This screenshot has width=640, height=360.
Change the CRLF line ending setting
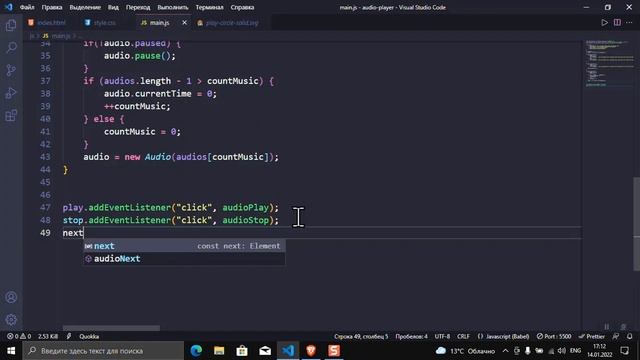point(463,336)
